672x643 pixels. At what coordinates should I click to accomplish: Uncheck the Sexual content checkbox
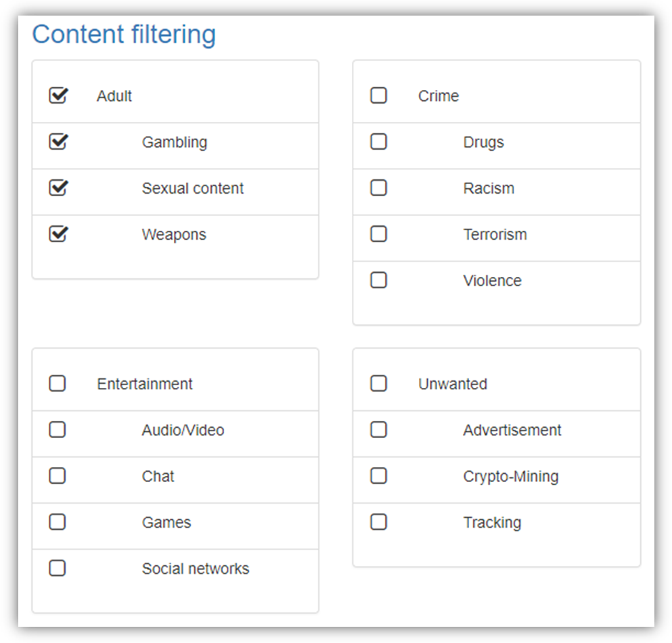[x=58, y=188]
